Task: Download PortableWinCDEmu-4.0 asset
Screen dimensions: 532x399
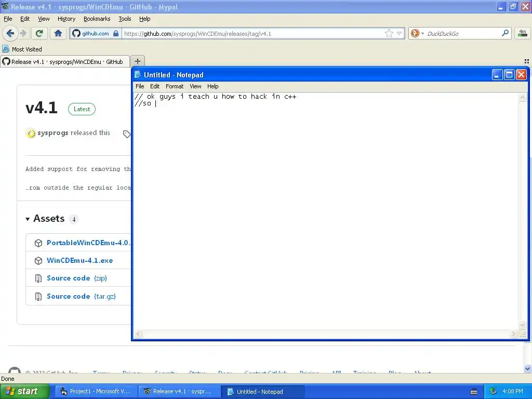Action: (88, 243)
